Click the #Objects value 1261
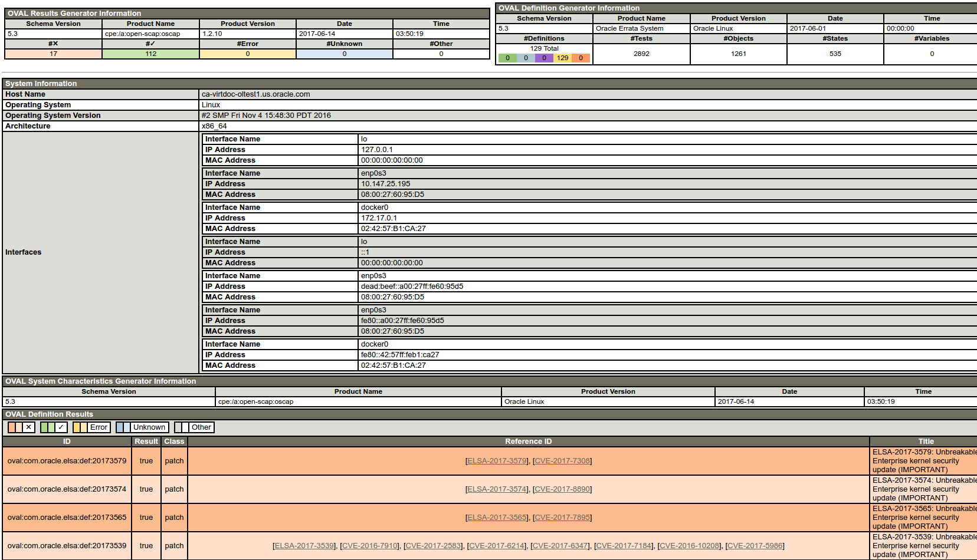The height and width of the screenshot is (560, 977). pyautogui.click(x=739, y=54)
